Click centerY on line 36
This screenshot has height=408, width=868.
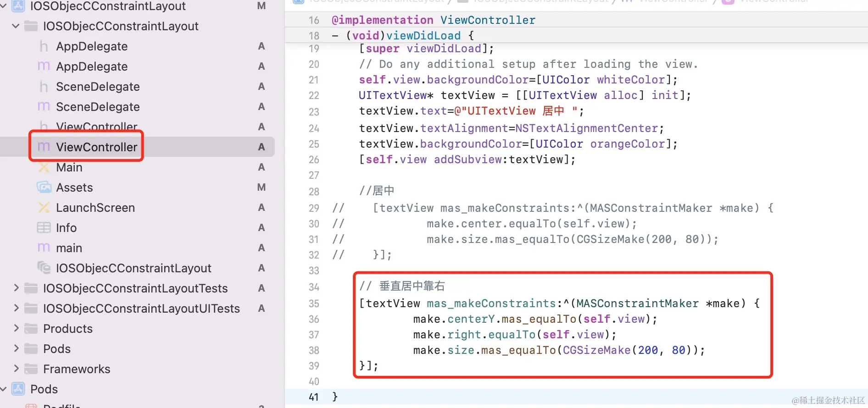pyautogui.click(x=471, y=319)
